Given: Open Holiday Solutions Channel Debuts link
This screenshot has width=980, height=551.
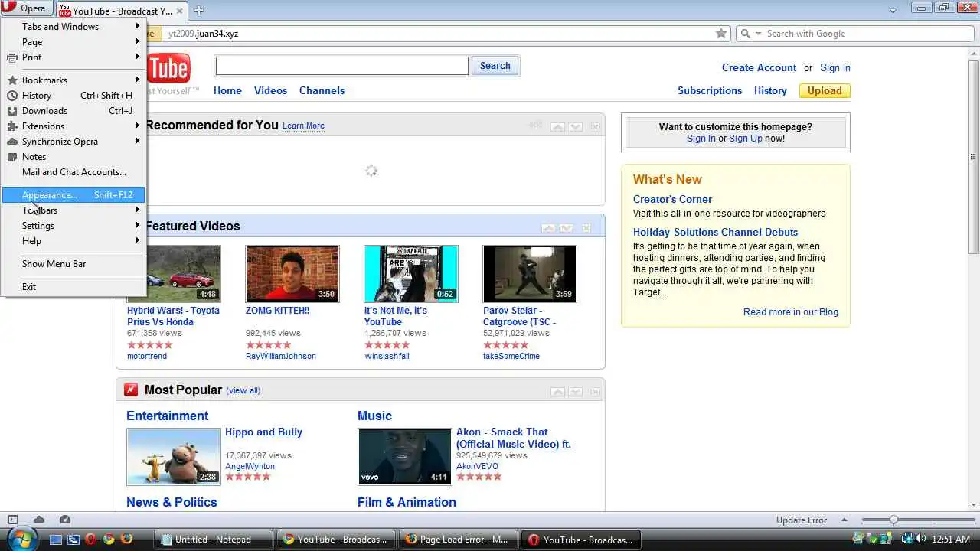Looking at the screenshot, I should [716, 232].
